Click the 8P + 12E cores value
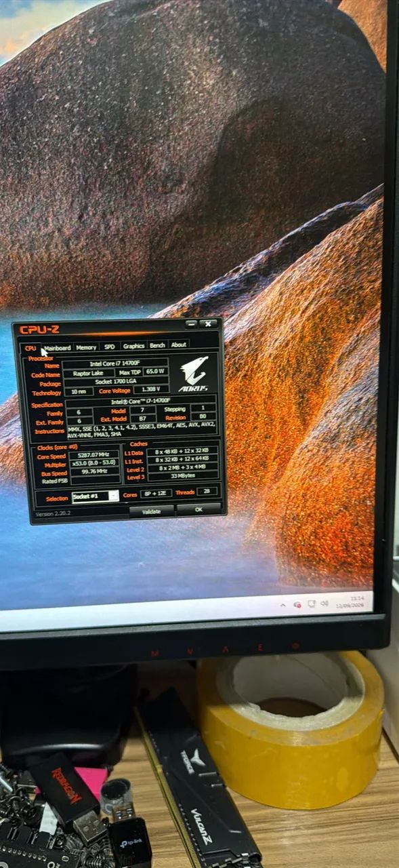Screen dimensions: 399x868 pyautogui.click(x=156, y=493)
